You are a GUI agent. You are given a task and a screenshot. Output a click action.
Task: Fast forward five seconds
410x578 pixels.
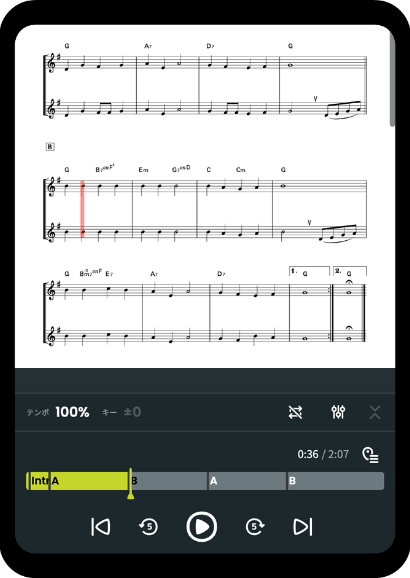tap(255, 526)
